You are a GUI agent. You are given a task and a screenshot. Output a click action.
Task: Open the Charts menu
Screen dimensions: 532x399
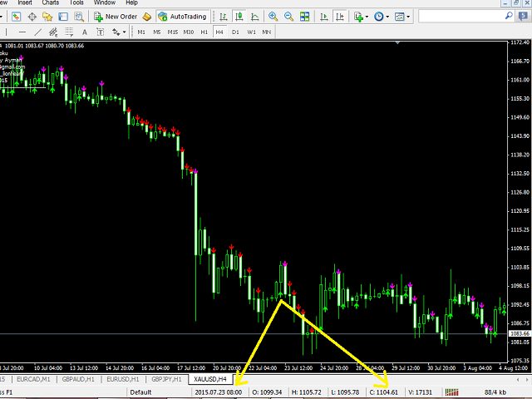coord(51,2)
